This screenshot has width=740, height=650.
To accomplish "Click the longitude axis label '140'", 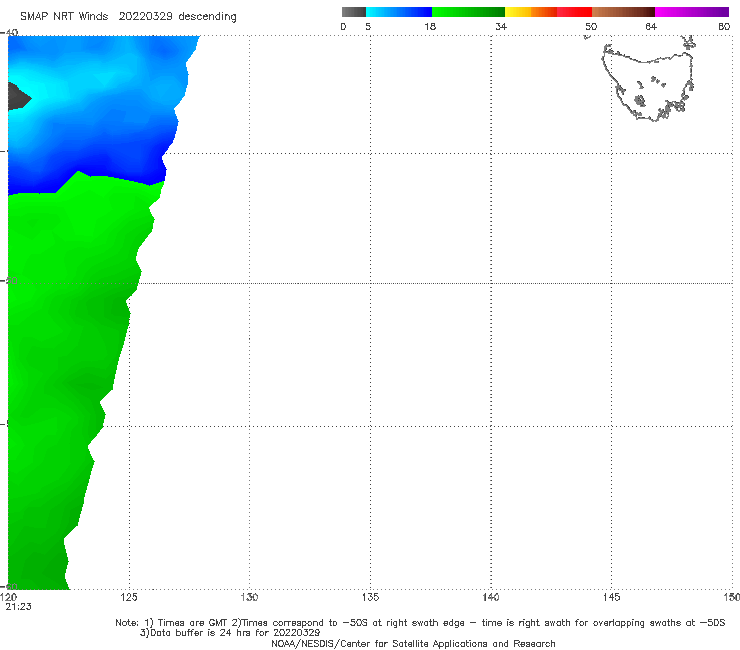I will pyautogui.click(x=491, y=598).
